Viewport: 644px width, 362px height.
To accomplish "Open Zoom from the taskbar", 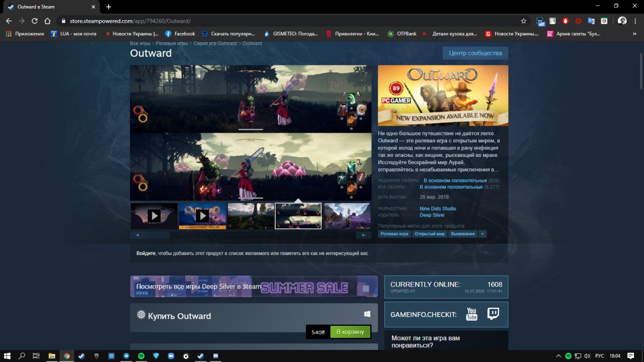I will coord(171,355).
